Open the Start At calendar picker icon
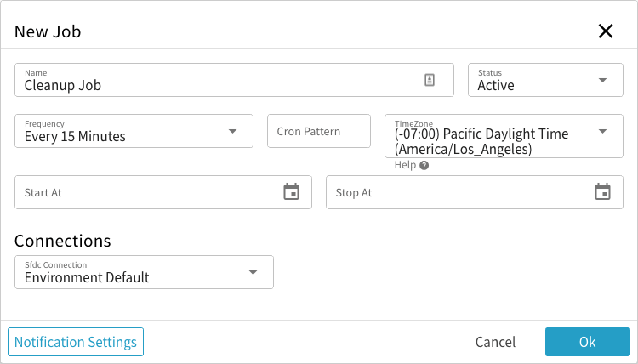The image size is (638, 364). [x=291, y=192]
